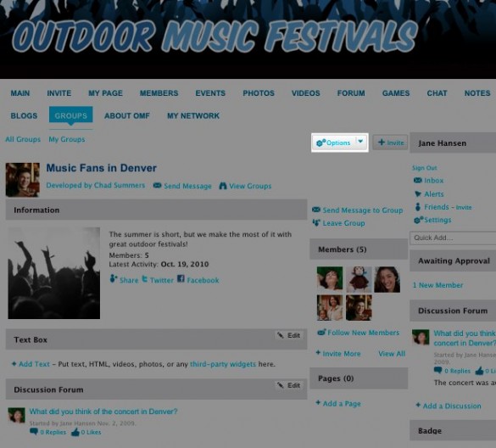This screenshot has width=496, height=448.
Task: Click the Twitter bird icon
Action: (145, 279)
